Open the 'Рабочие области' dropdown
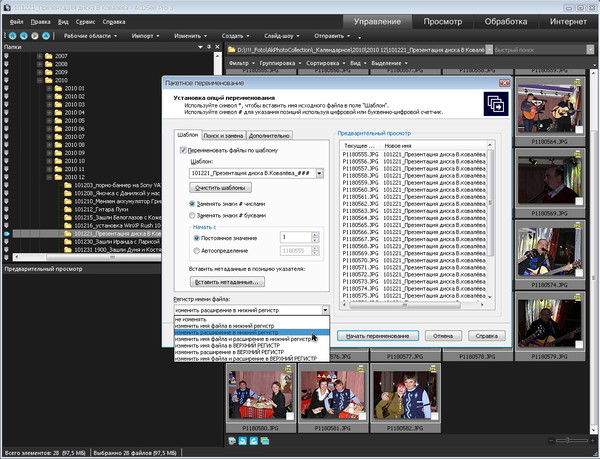This screenshot has height=459, width=600. pyautogui.click(x=90, y=36)
